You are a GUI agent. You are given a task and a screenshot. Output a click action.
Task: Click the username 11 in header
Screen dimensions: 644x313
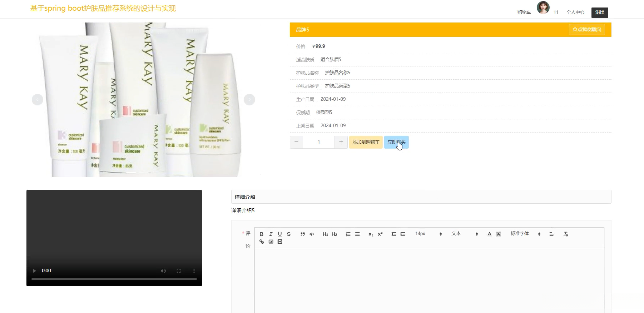556,13
